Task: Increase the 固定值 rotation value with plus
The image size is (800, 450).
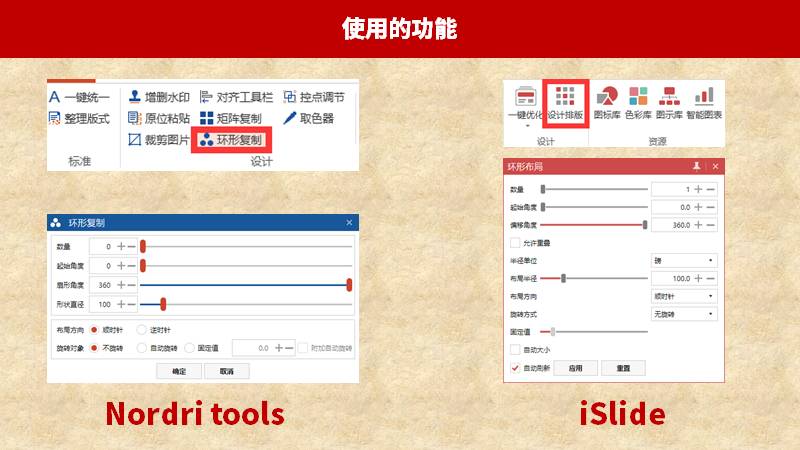Action: click(279, 348)
